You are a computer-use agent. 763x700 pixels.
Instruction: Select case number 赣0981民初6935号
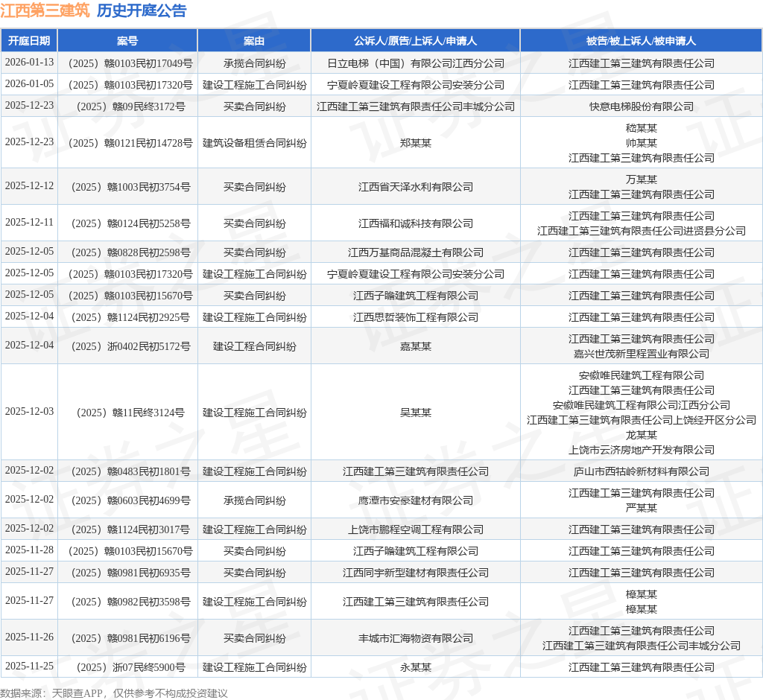(x=130, y=573)
